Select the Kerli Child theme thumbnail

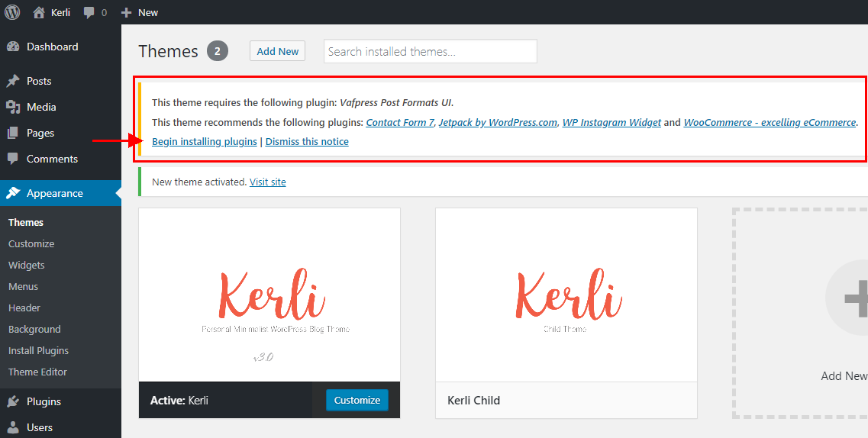click(x=566, y=295)
